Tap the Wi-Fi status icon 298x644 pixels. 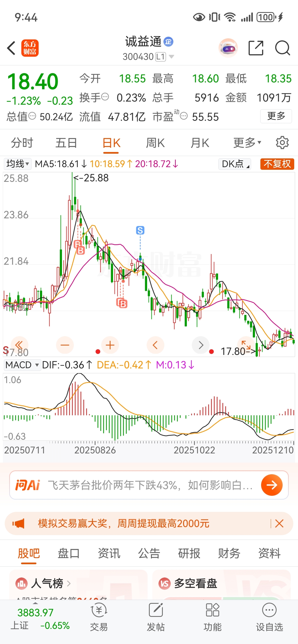pos(230,17)
